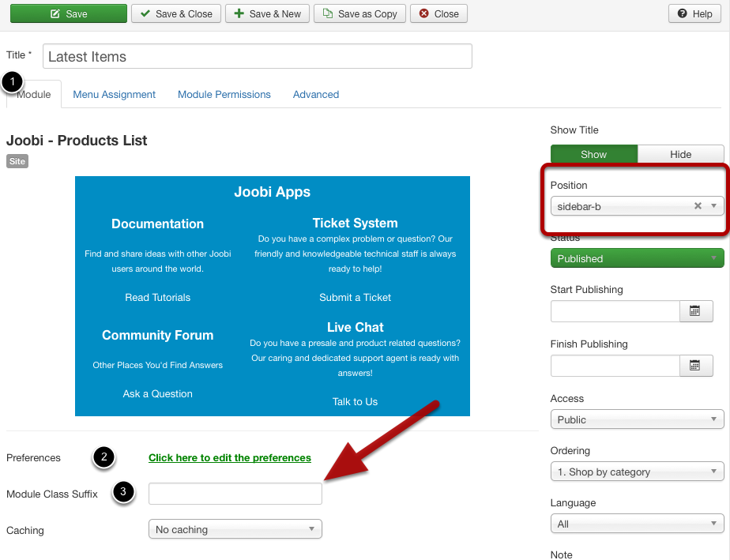
Task: Click the Read Tutorials link
Action: point(158,298)
